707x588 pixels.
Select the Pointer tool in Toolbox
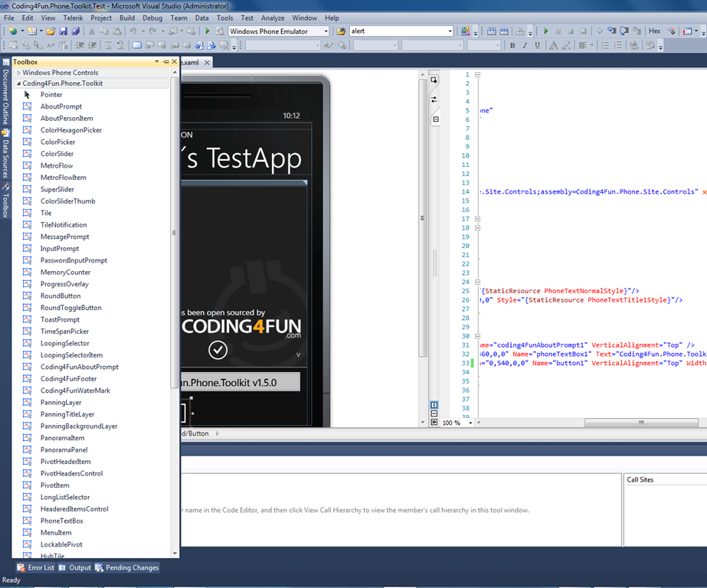click(51, 95)
